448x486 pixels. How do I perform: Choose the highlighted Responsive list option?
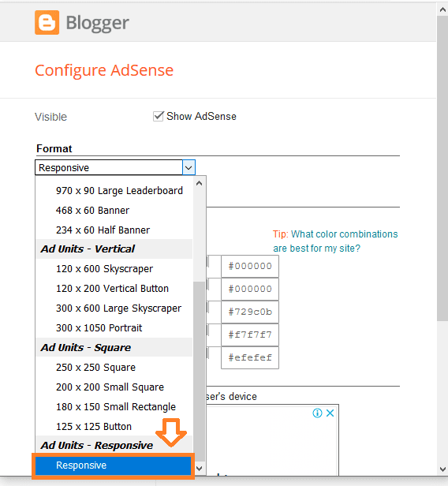pyautogui.click(x=114, y=465)
